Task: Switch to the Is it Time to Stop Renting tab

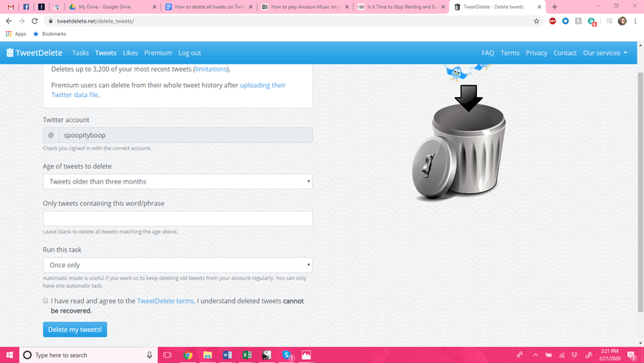Action: 401,7
